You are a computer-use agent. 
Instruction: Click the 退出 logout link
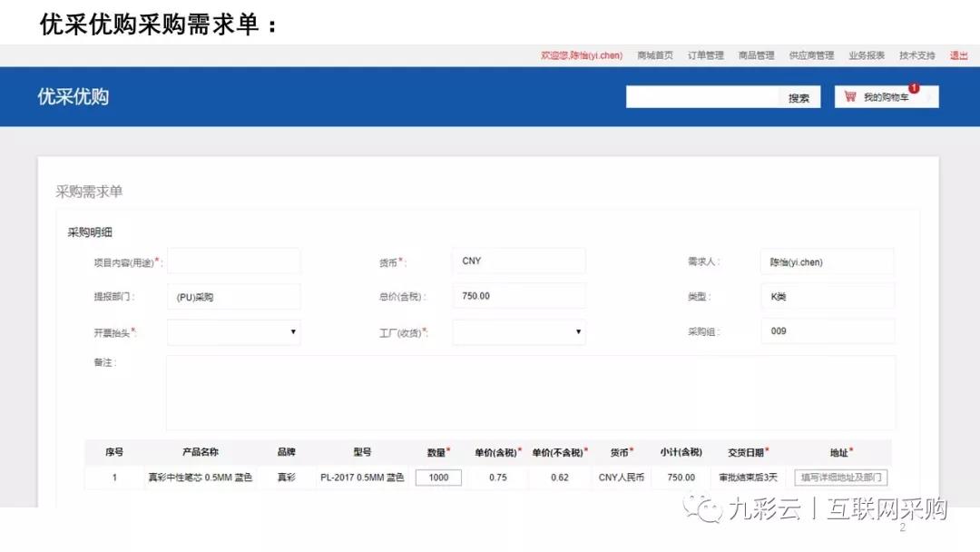[959, 55]
